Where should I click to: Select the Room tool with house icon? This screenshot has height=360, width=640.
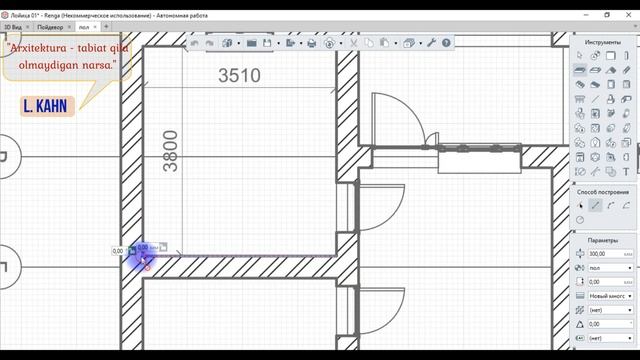tap(595, 143)
